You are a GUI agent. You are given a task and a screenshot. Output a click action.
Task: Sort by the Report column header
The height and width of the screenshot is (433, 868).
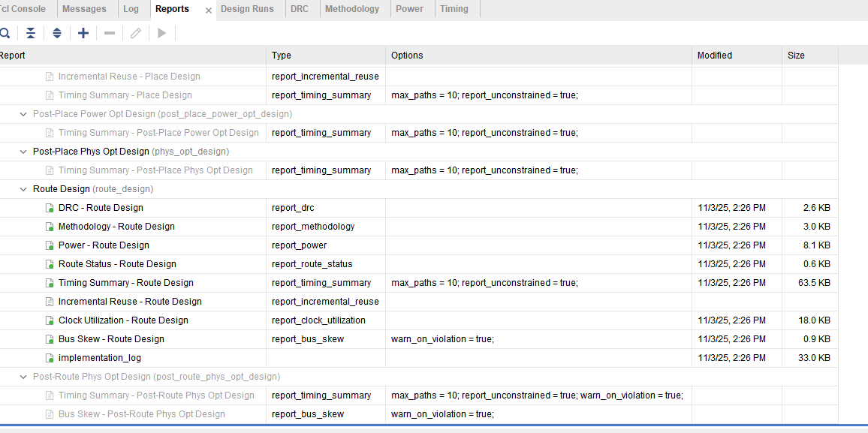(132, 56)
